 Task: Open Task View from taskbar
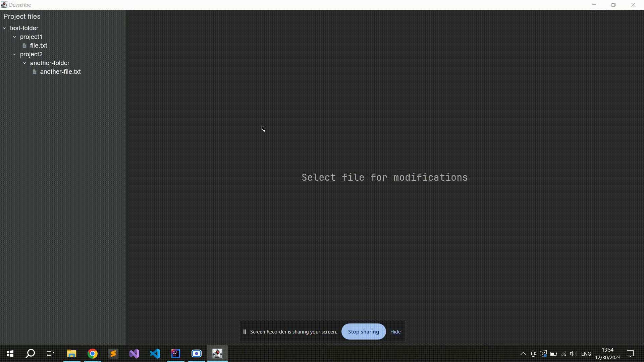click(50, 354)
